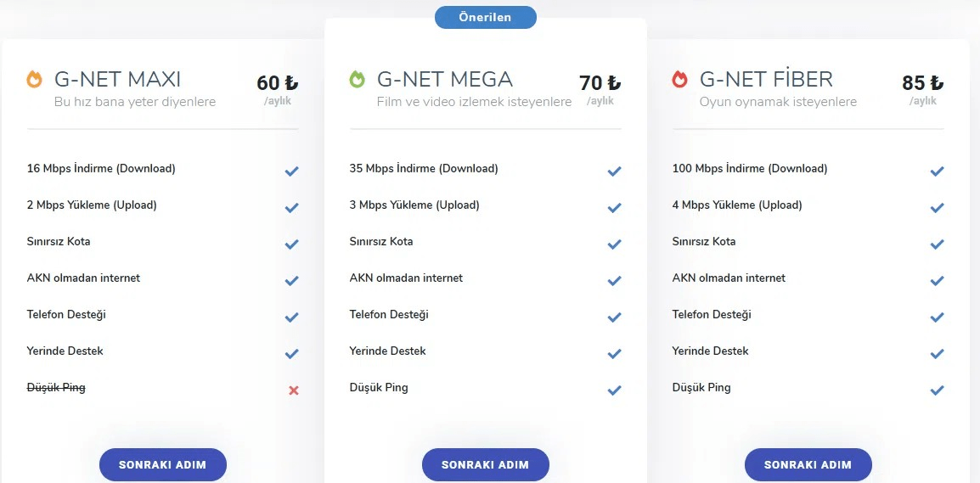Click MAXI plan Sınırsız Kota checkmark
The width and height of the screenshot is (980, 483).
(291, 244)
